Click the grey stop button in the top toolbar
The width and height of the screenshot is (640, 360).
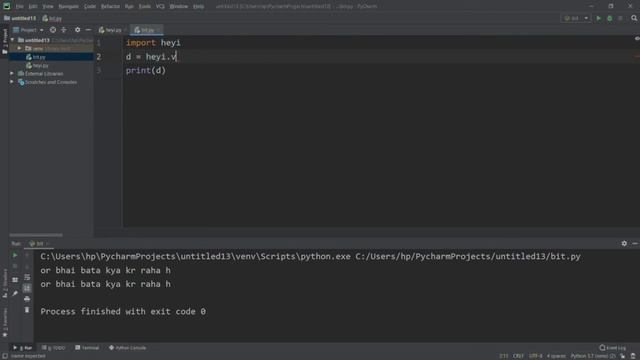pyautogui.click(x=620, y=18)
